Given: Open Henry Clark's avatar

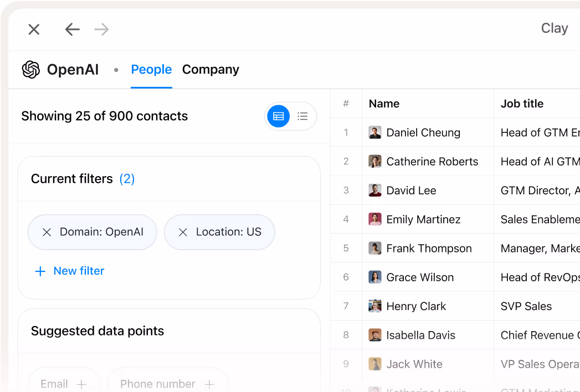Looking at the screenshot, I should tap(374, 306).
